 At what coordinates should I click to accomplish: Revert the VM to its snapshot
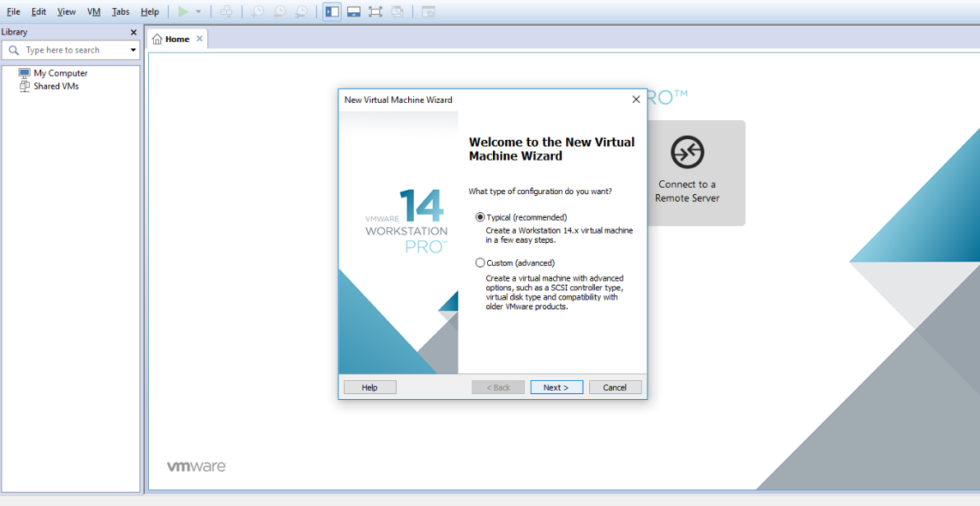278,12
